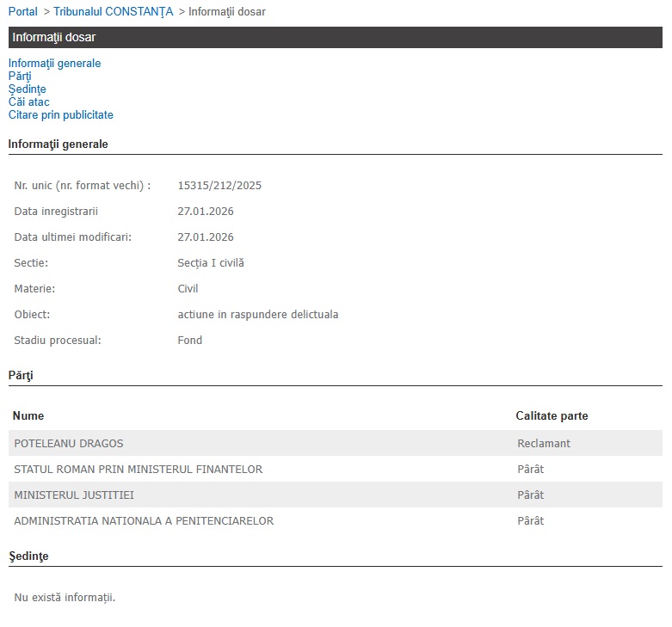This screenshot has height=627, width=672.
Task: Click case number 15315/212/2025
Action: coord(219,186)
